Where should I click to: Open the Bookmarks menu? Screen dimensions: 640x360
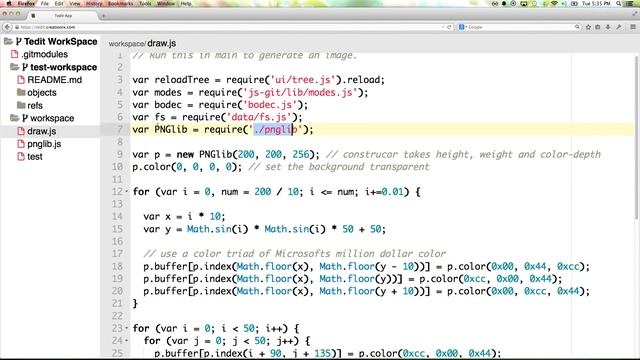(120, 3)
